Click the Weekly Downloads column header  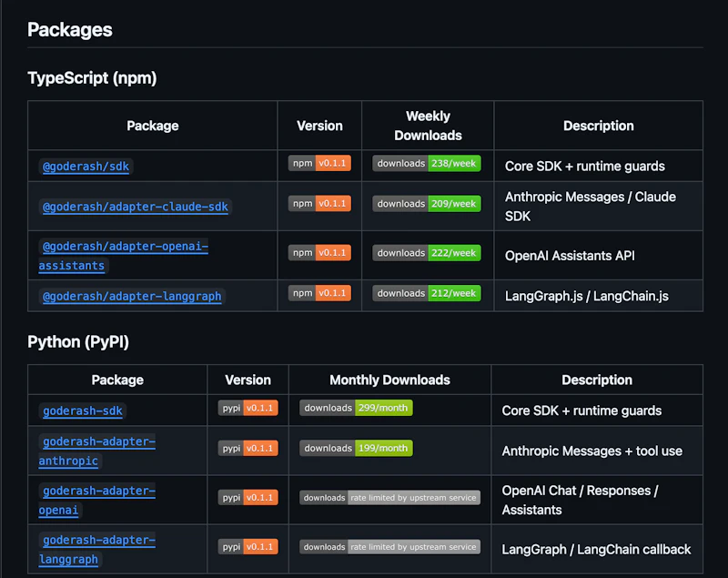pyautogui.click(x=428, y=126)
